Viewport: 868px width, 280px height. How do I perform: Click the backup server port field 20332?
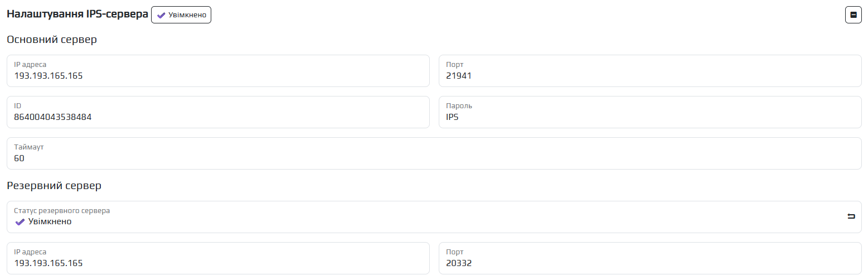(650, 258)
